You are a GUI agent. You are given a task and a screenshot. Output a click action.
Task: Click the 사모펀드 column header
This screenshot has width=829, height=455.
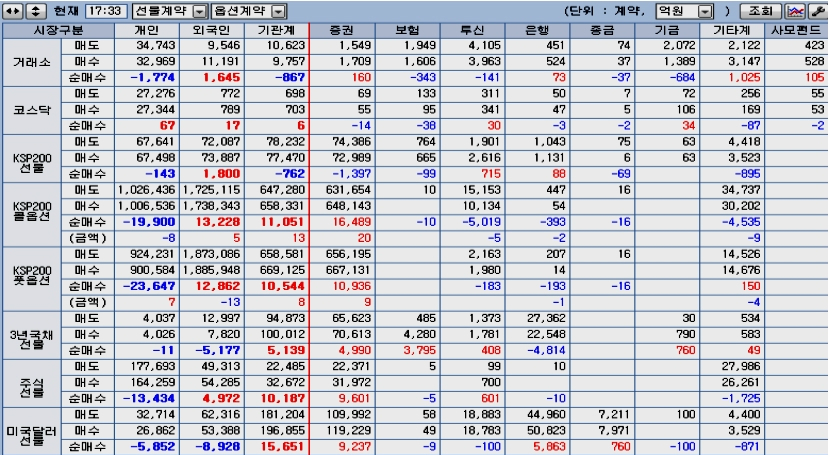click(x=796, y=31)
